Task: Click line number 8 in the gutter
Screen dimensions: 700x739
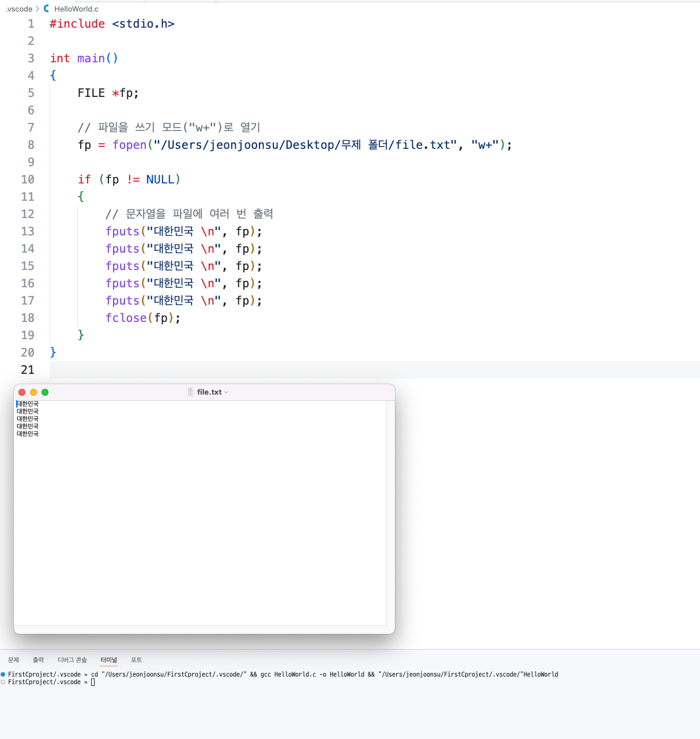Action: point(31,145)
